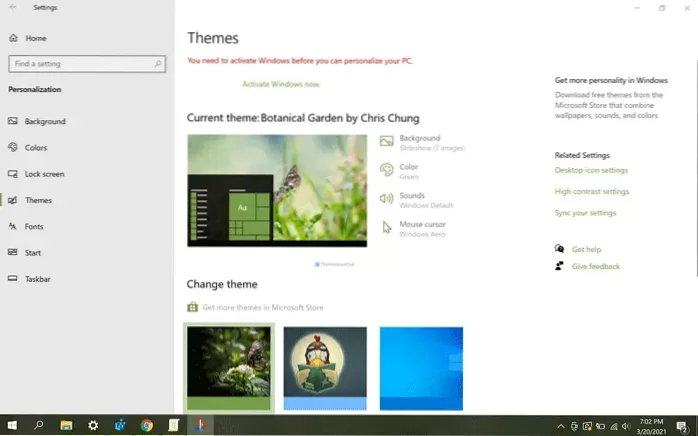Open the Lock screen settings

[45, 174]
